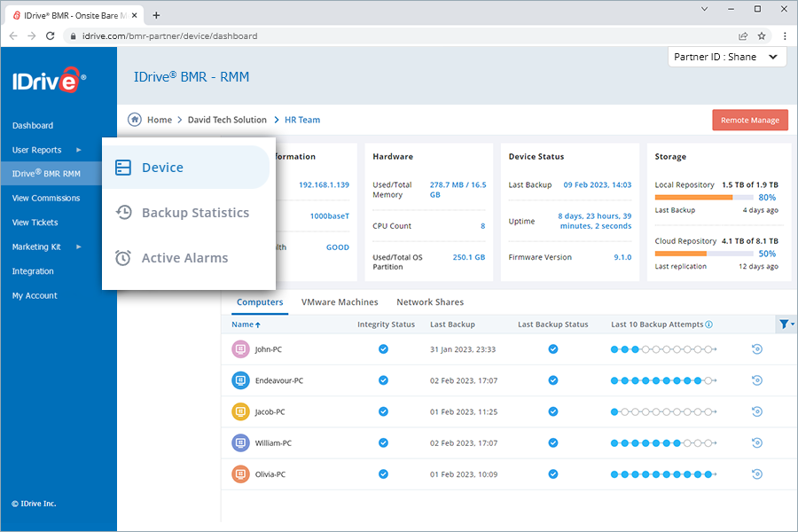Click the info icon beside Last 10 Backup Attempts

(x=709, y=325)
